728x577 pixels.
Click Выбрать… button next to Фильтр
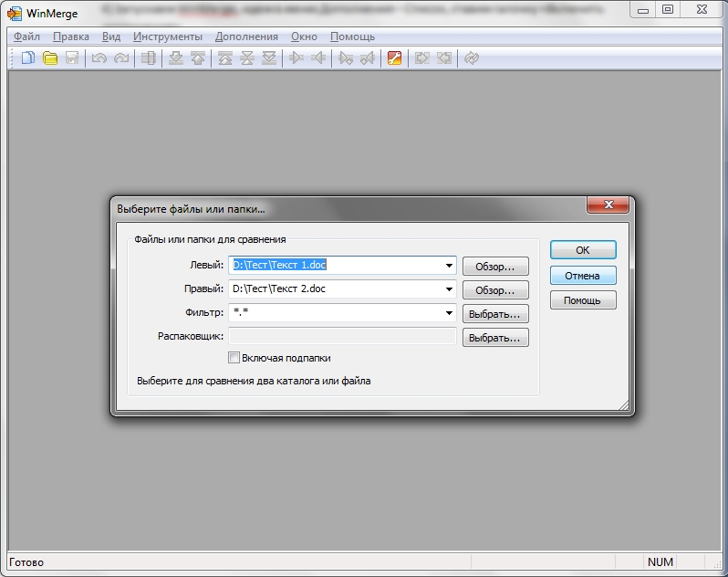click(495, 314)
